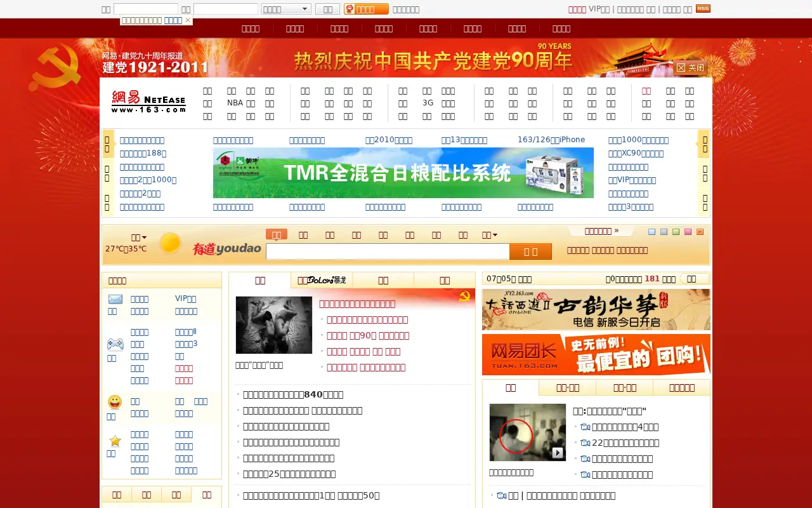The height and width of the screenshot is (508, 812).
Task: Select the first tab of the video panel
Action: click(x=511, y=388)
